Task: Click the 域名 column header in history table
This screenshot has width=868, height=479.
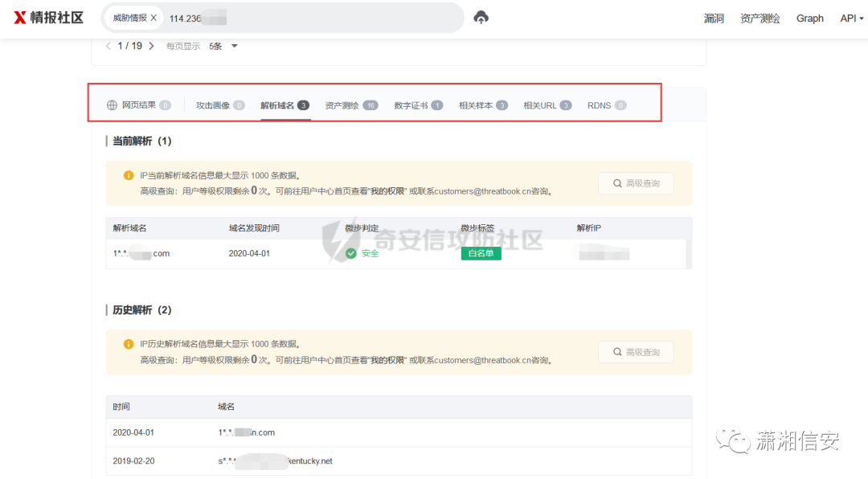Action: tap(226, 407)
